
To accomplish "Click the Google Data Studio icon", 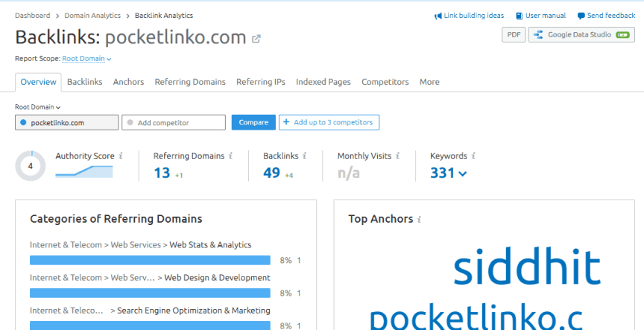I will (x=538, y=35).
